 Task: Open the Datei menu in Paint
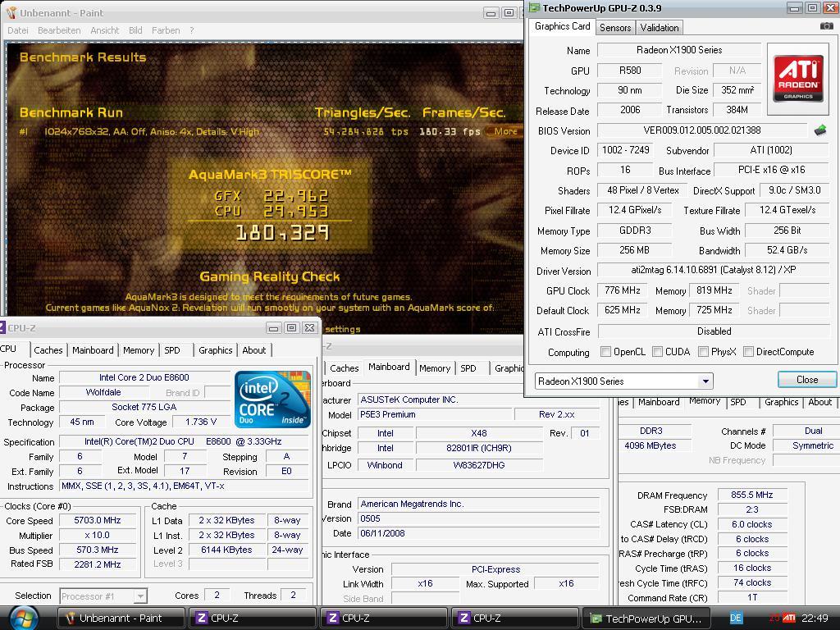[18, 30]
